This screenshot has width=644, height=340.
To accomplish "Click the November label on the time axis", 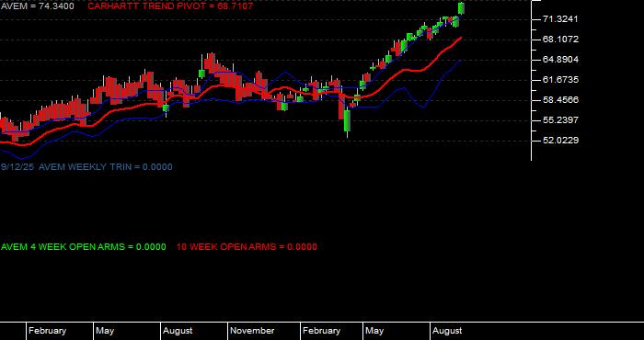I will click(x=252, y=331).
